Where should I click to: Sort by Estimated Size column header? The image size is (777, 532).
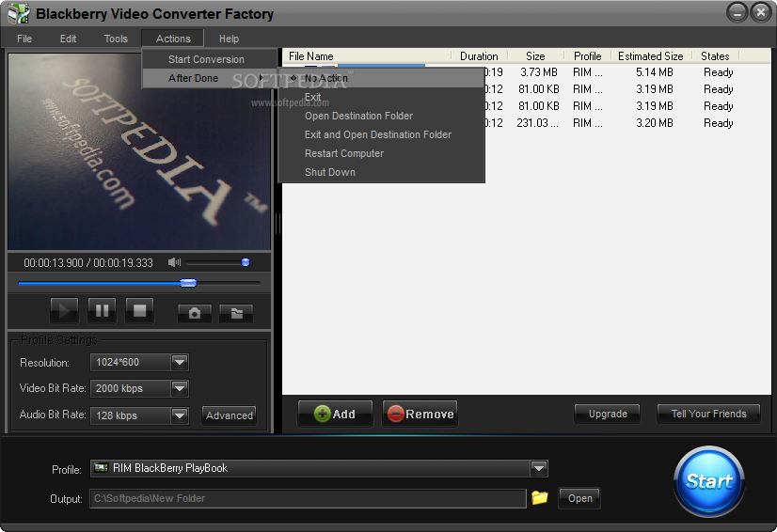point(650,56)
